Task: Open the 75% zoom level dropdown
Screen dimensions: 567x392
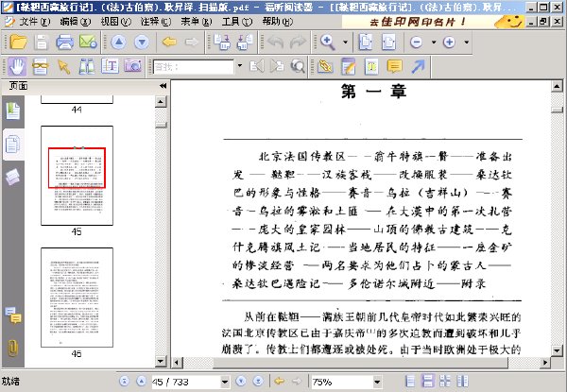Action: tap(377, 382)
